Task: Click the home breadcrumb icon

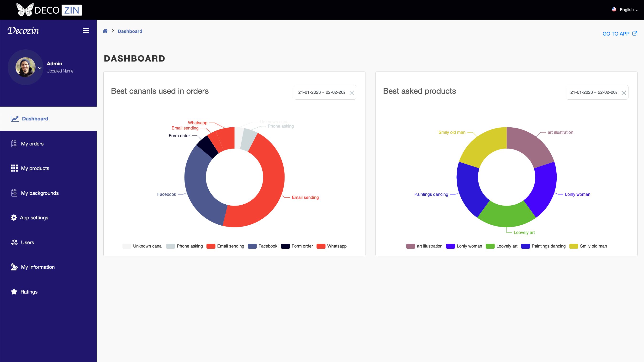Action: click(x=105, y=31)
